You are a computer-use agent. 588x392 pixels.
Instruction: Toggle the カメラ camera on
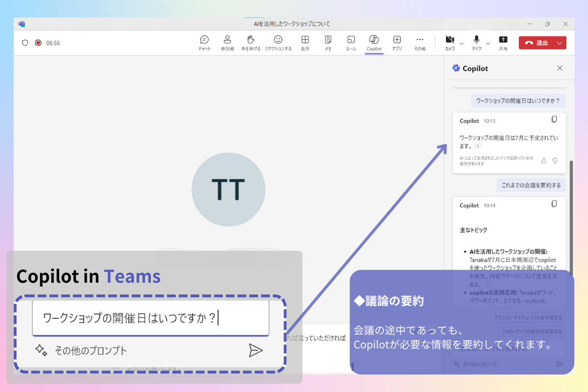click(450, 43)
